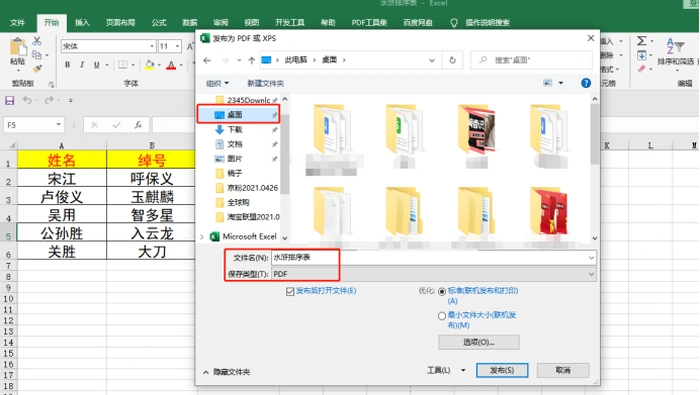Click the 取消 Cancel button
Screen dimensions: 700x395
coord(563,370)
